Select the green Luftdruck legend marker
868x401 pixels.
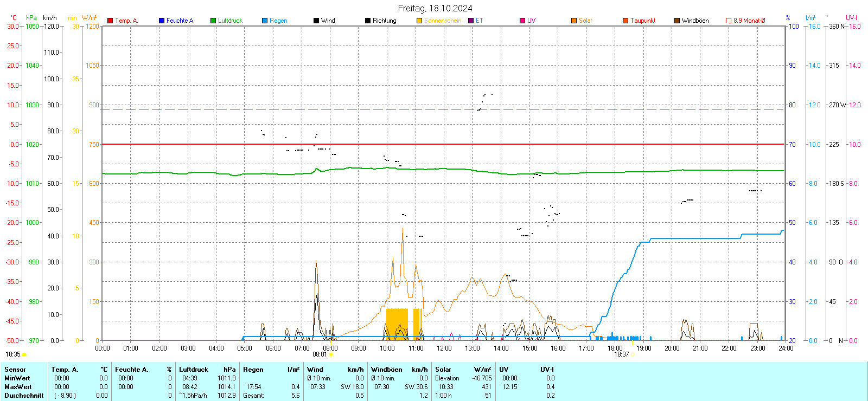[213, 21]
